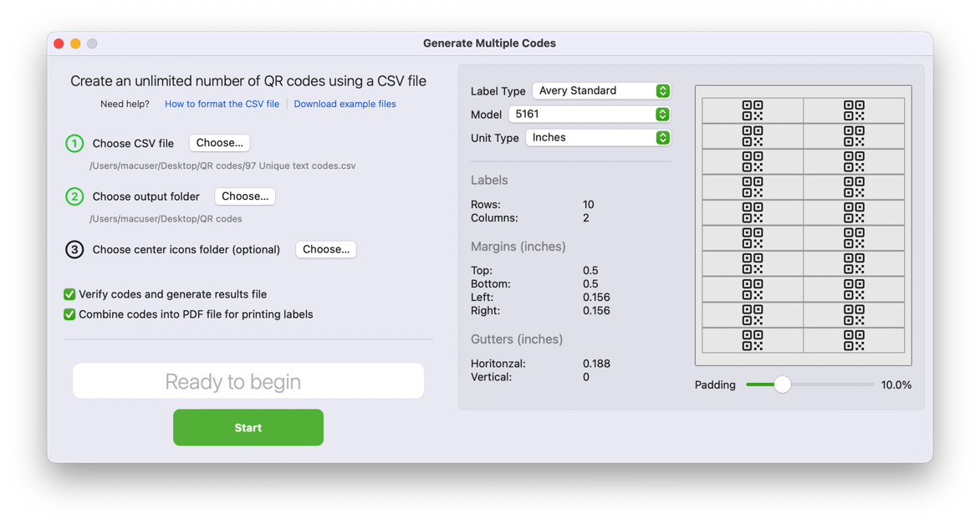Click Choose button for output folder
The image size is (980, 525).
coord(245,196)
